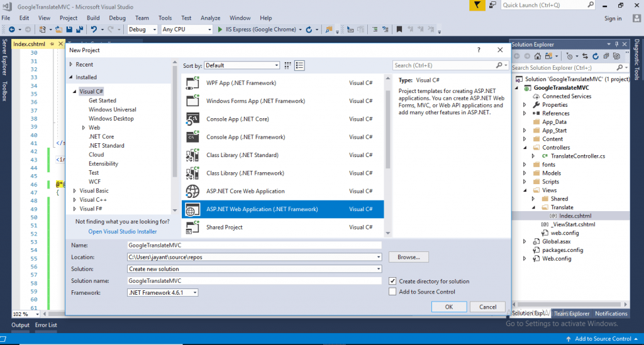644x345 pixels.
Task: Collapse the Views folder in Solution Explorer
Action: tap(525, 190)
